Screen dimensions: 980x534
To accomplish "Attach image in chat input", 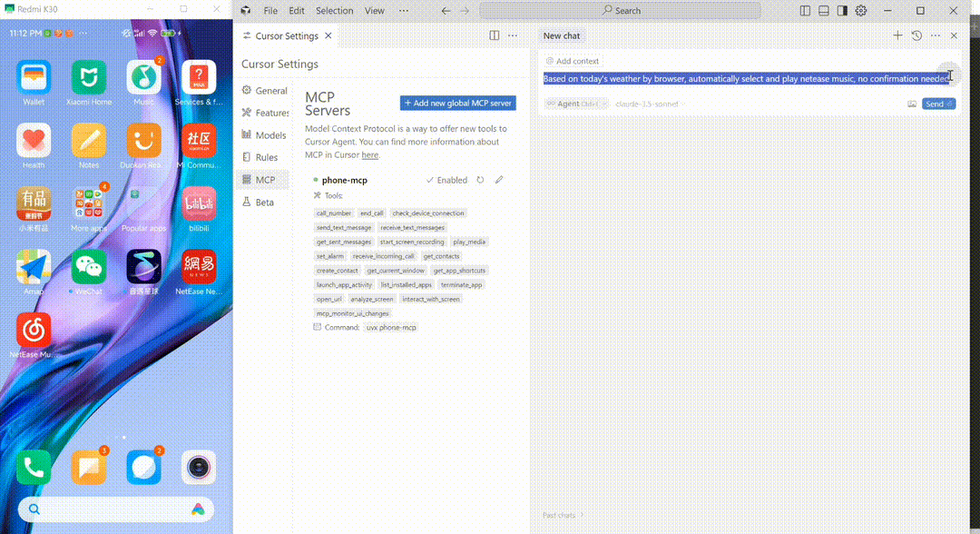I will (911, 104).
